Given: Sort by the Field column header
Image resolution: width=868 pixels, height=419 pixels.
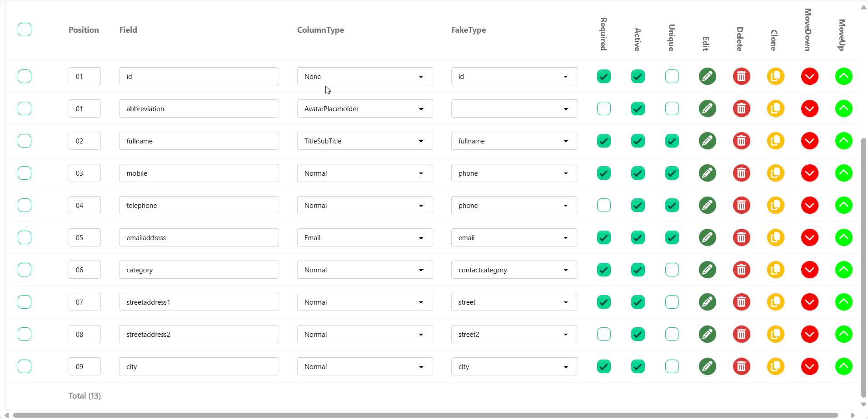Looking at the screenshot, I should tap(128, 30).
